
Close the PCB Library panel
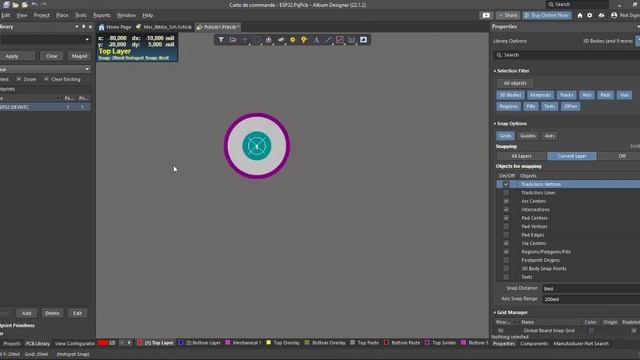pyautogui.click(x=91, y=27)
